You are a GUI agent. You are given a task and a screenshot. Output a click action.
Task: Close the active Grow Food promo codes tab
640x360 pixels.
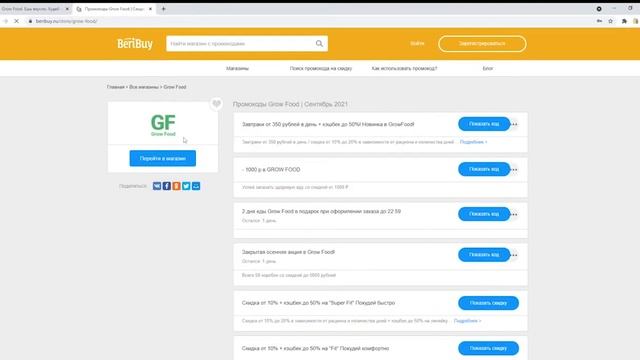(150, 9)
